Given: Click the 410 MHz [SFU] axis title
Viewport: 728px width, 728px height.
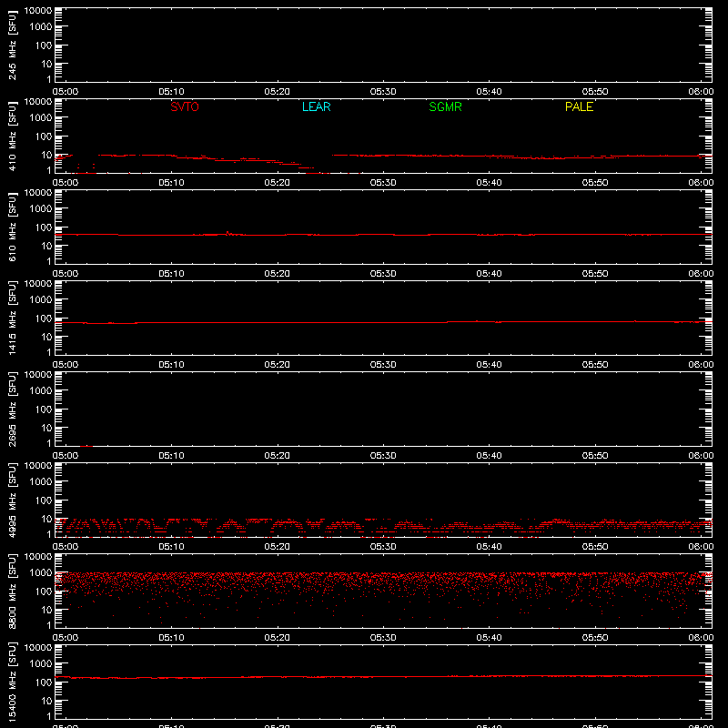Looking at the screenshot, I should (x=12, y=136).
